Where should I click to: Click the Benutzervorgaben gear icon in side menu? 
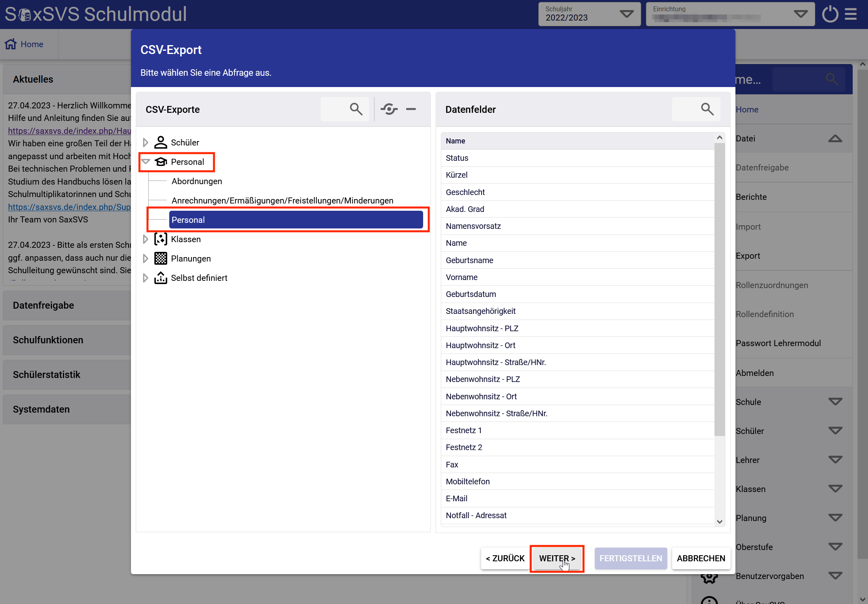tap(709, 576)
